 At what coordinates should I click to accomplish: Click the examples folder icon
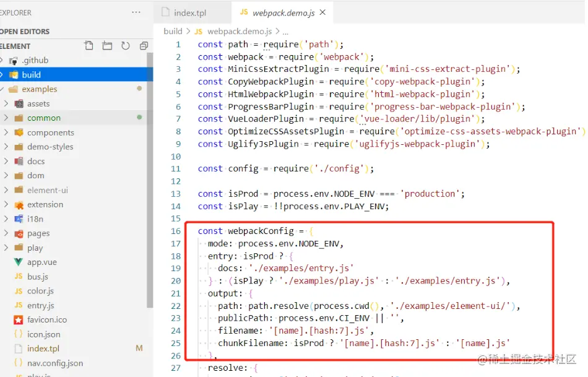[x=14, y=89]
